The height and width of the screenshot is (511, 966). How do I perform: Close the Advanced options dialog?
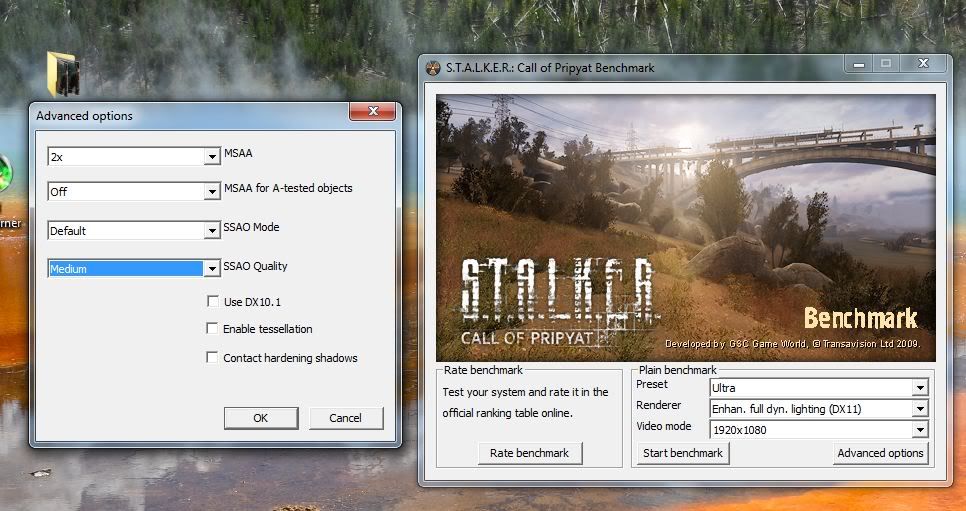373,111
